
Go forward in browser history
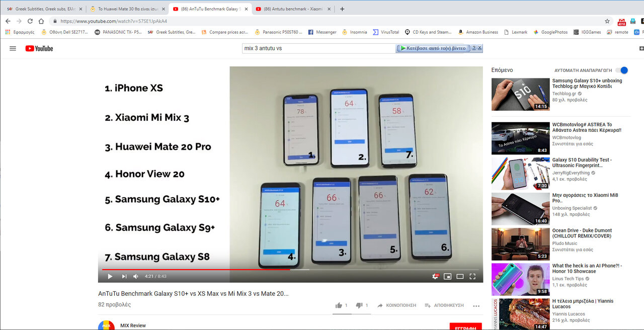pos(19,21)
